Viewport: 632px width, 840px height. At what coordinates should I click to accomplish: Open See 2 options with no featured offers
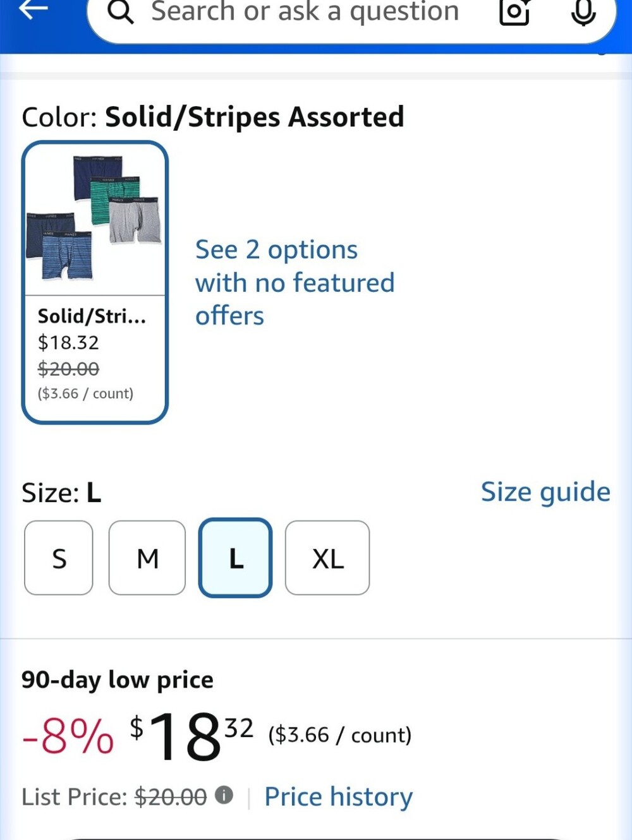(x=295, y=282)
